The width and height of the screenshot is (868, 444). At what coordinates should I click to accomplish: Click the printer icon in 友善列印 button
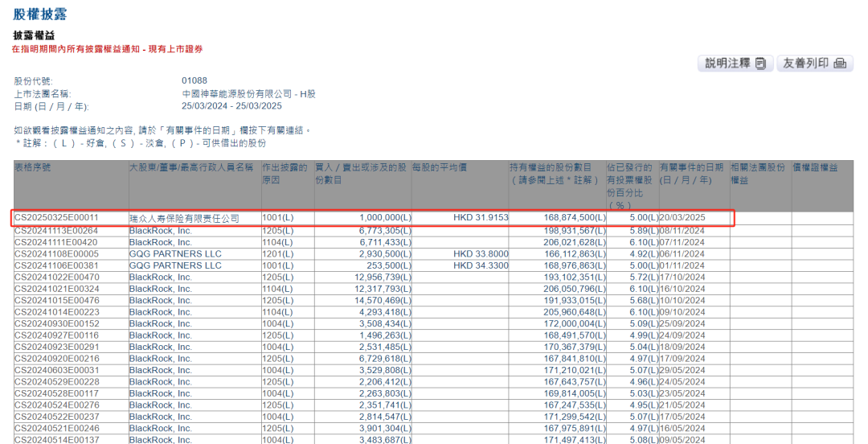click(x=840, y=64)
